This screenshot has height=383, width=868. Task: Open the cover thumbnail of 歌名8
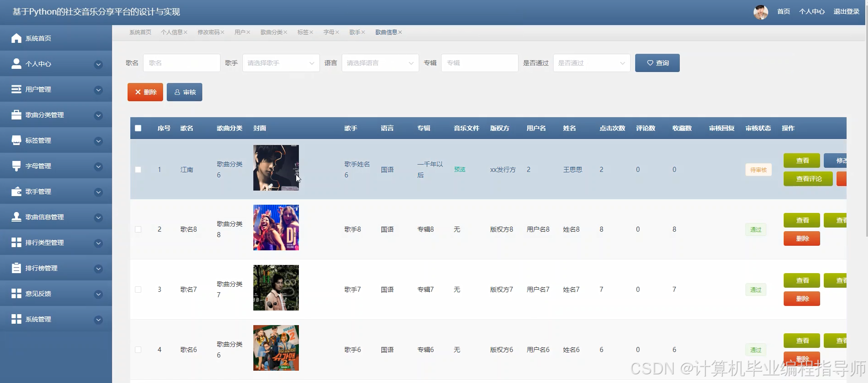coord(276,228)
